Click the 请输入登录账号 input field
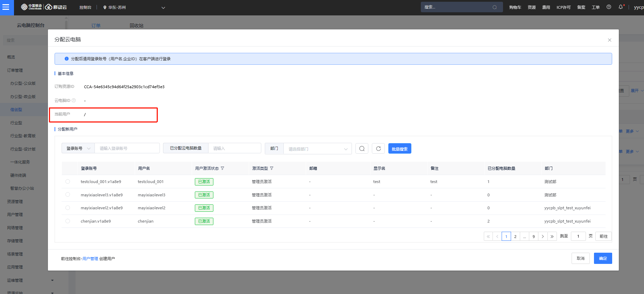Screen dimensions: 644x294 127,148
